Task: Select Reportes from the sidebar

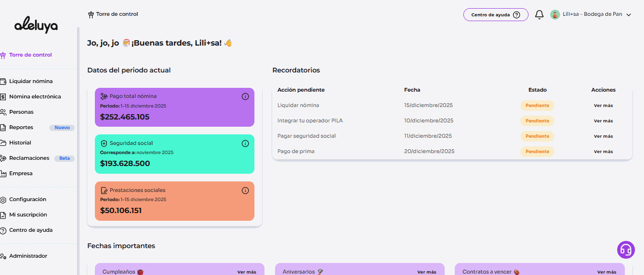Action: point(21,127)
